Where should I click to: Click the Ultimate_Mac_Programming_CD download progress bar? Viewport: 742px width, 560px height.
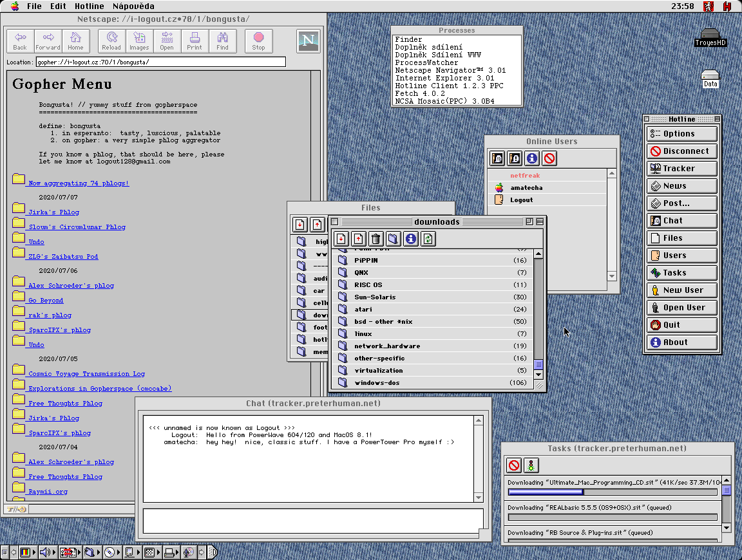click(612, 492)
